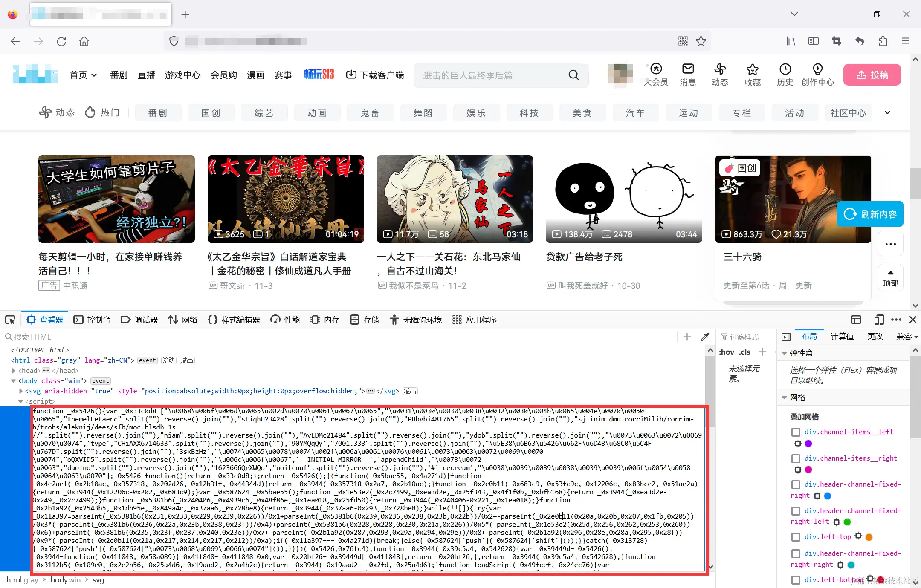
Task: Bookmark page with star icon
Action: pyautogui.click(x=701, y=41)
